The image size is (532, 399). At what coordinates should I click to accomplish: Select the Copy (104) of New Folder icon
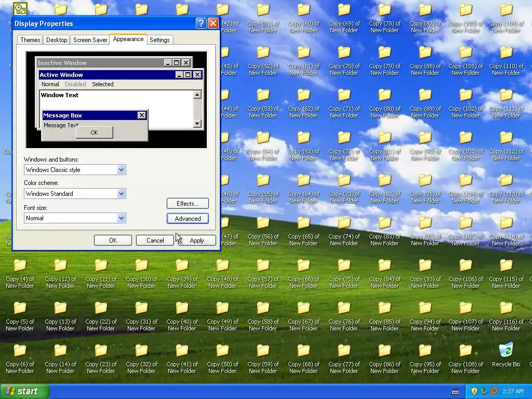[465, 189]
